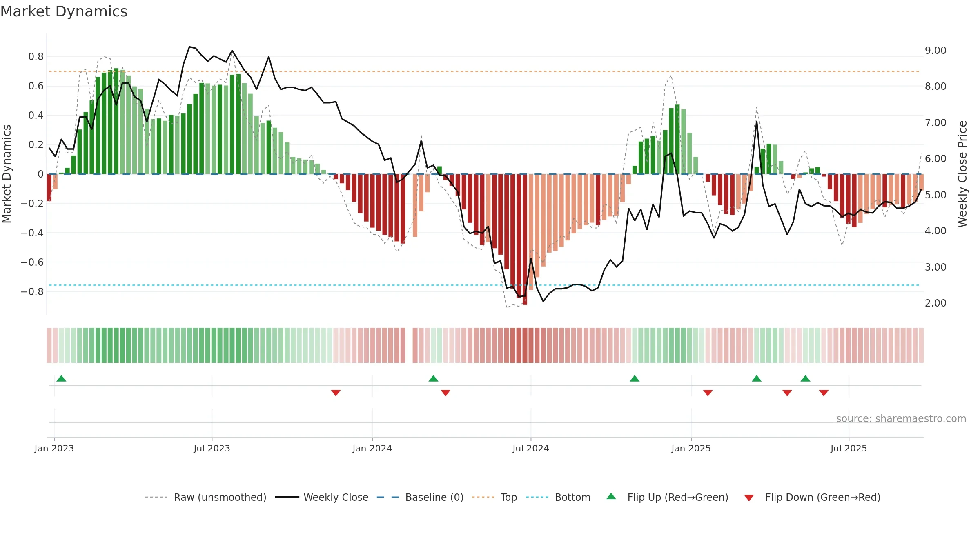980x551 pixels.
Task: Select the Flip Down triangle in April 2025
Action: (x=787, y=393)
